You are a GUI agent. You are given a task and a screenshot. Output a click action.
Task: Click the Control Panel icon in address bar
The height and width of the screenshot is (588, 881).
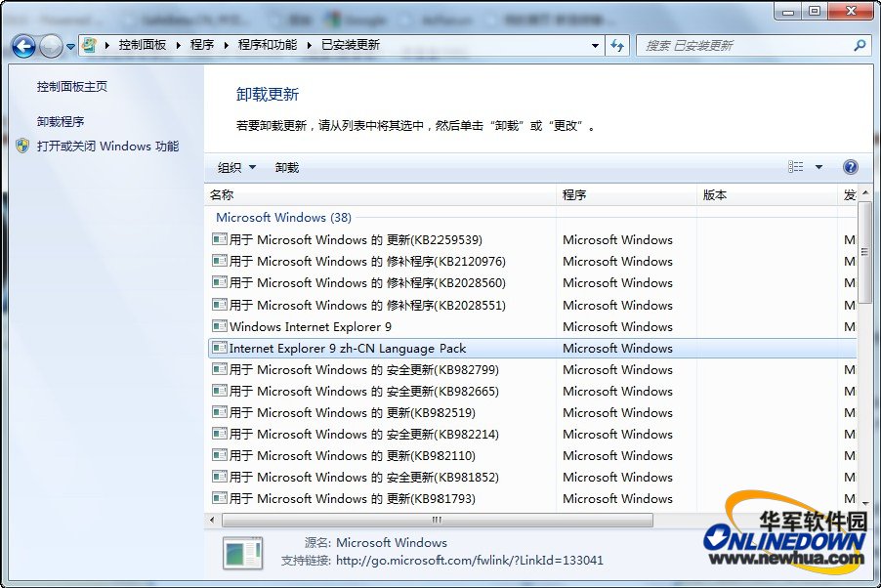click(x=89, y=45)
